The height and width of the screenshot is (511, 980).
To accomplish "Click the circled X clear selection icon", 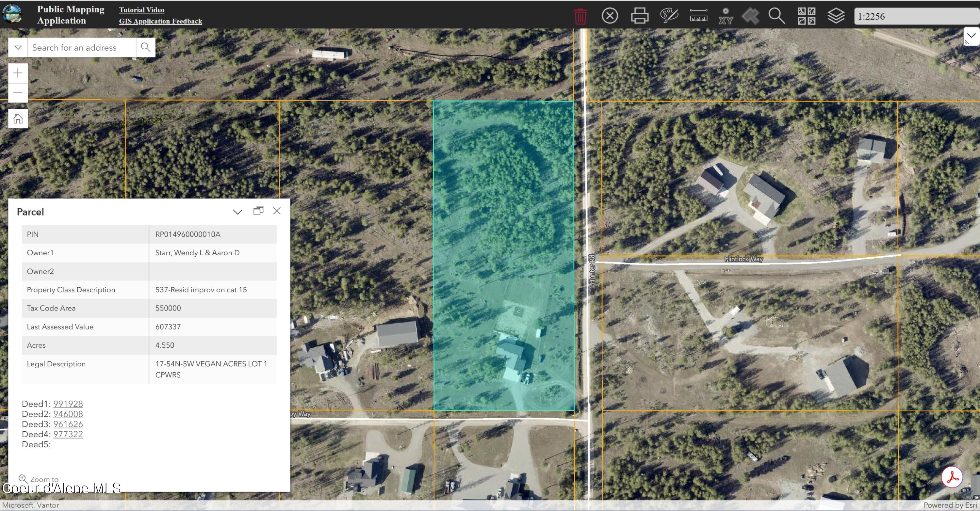I will pos(610,16).
